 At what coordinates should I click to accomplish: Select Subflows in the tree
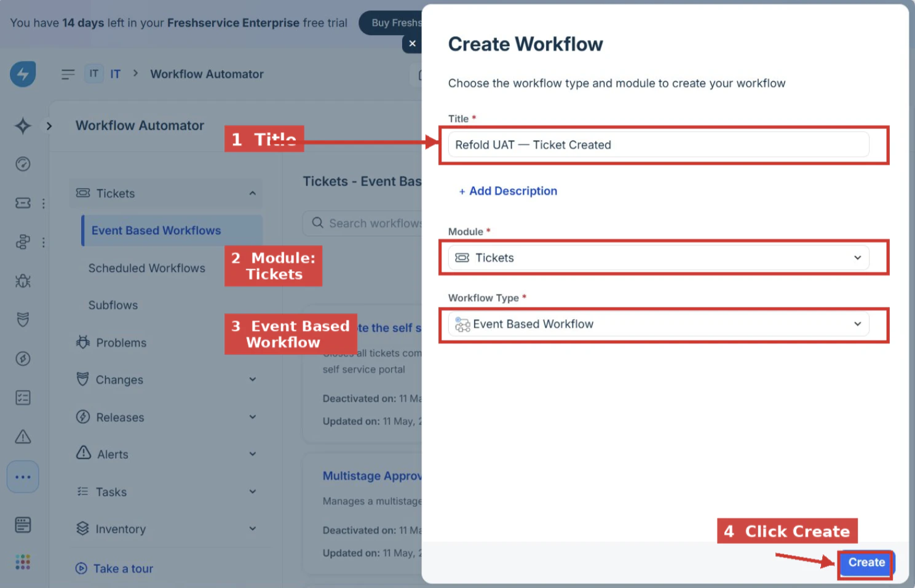point(113,305)
